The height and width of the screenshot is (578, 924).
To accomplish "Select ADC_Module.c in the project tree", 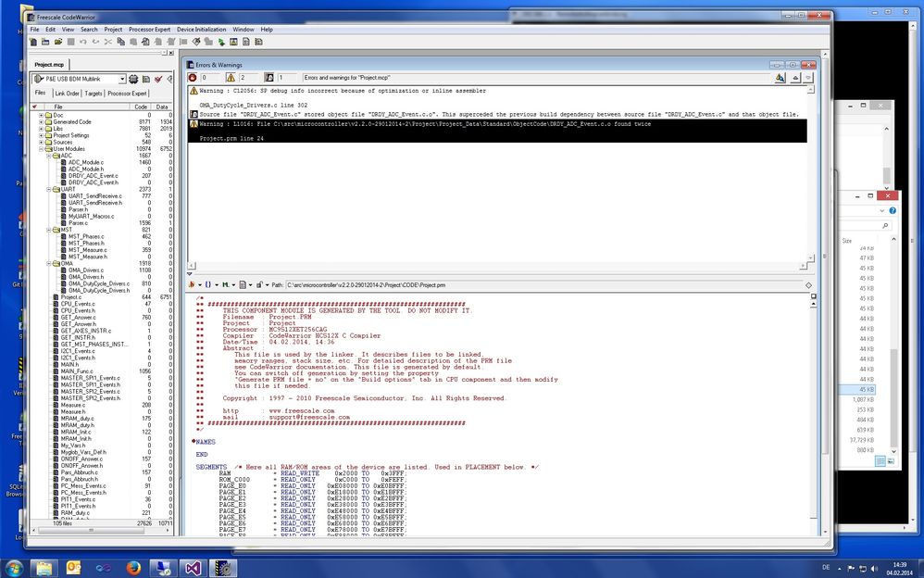I will tap(86, 162).
